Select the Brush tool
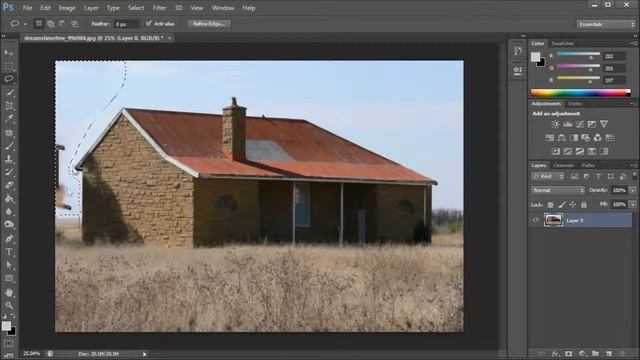 point(9,146)
